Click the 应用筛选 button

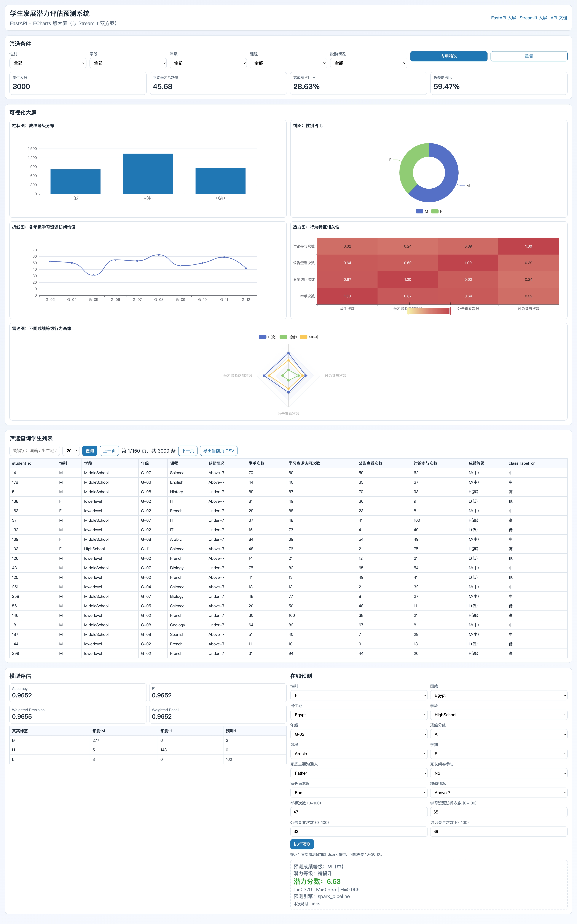pyautogui.click(x=449, y=56)
